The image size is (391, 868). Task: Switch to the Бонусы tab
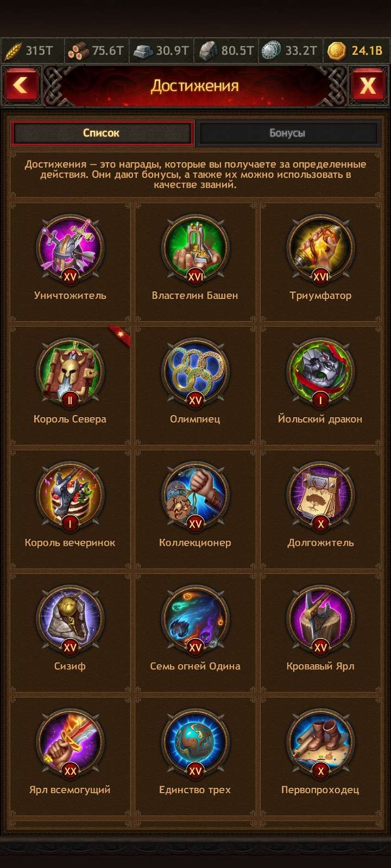(287, 133)
